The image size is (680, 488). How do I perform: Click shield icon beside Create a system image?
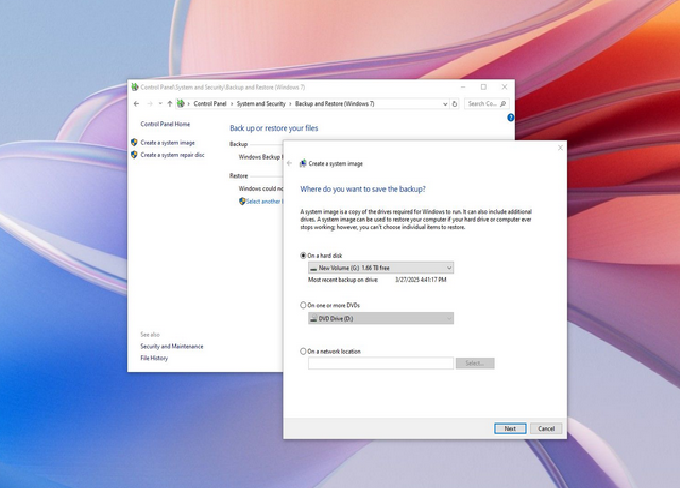pyautogui.click(x=134, y=143)
